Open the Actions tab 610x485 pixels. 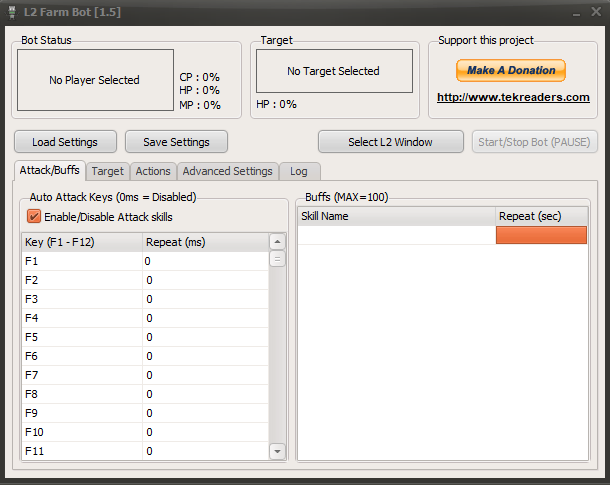pyautogui.click(x=153, y=171)
